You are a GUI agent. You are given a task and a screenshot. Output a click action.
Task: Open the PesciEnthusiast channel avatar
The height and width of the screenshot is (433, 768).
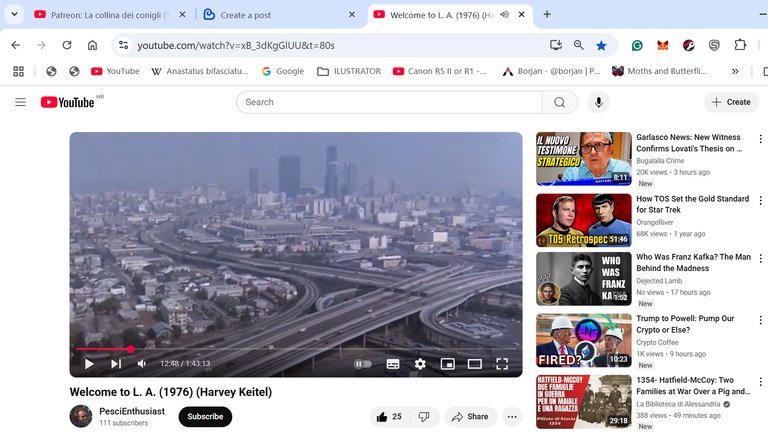click(81, 416)
